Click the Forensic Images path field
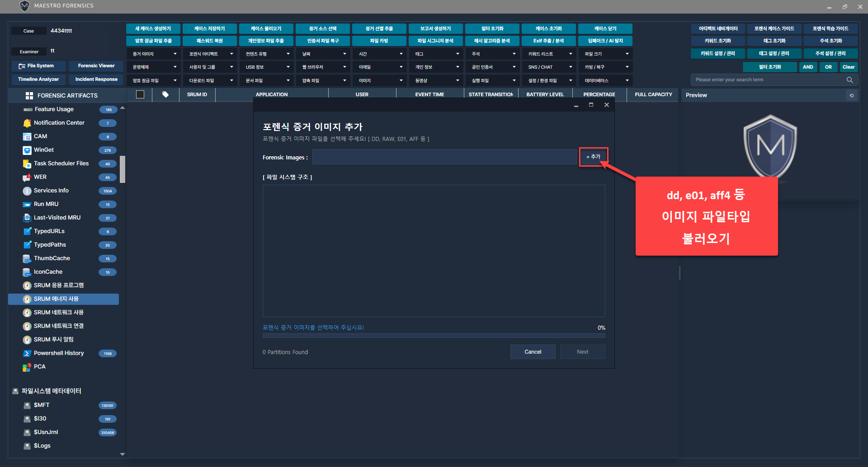Image resolution: width=868 pixels, height=467 pixels. coord(444,157)
